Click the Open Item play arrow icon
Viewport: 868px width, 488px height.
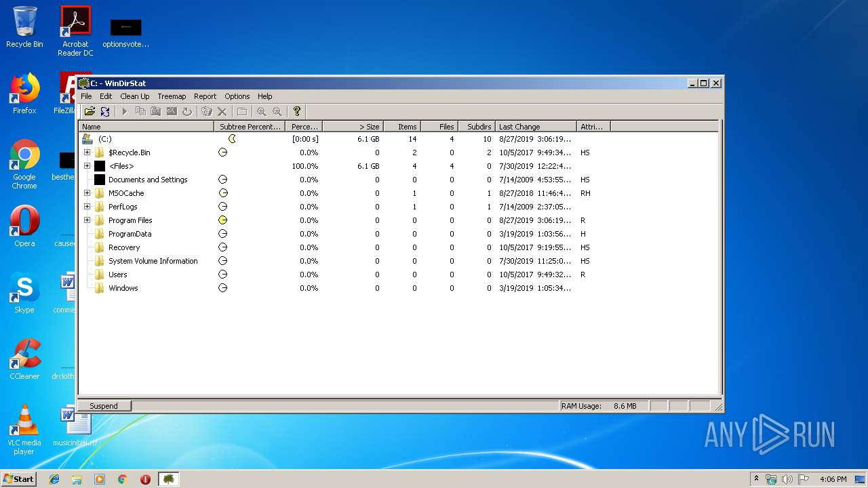click(x=125, y=111)
